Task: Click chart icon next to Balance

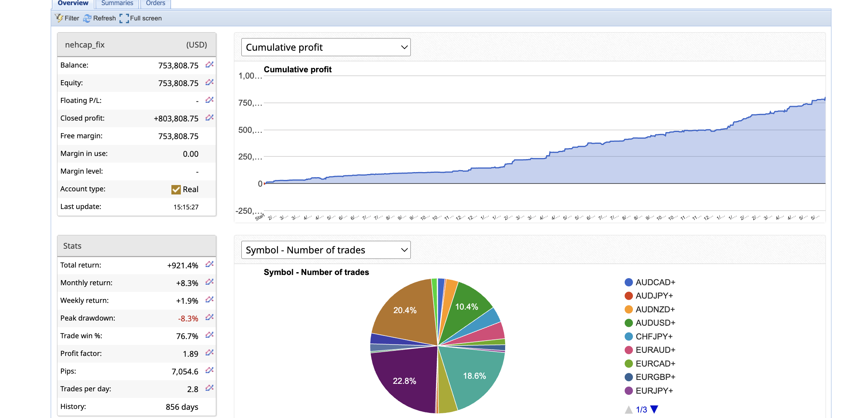Action: coord(210,64)
